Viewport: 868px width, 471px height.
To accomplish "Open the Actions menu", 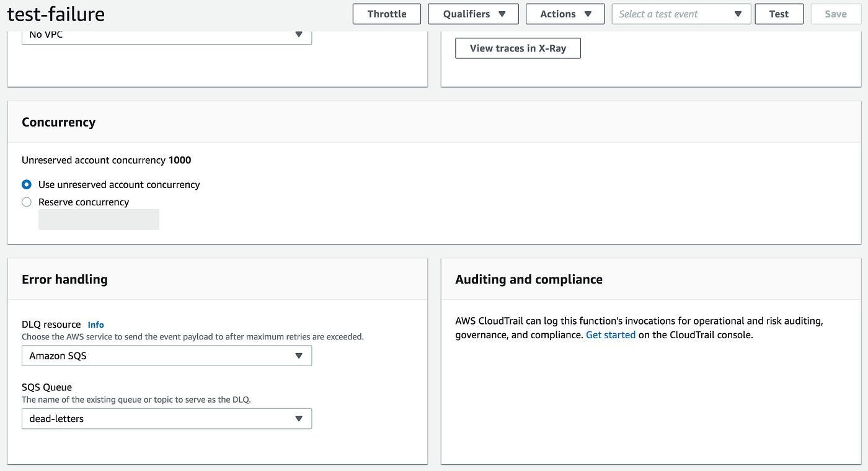I will (565, 14).
